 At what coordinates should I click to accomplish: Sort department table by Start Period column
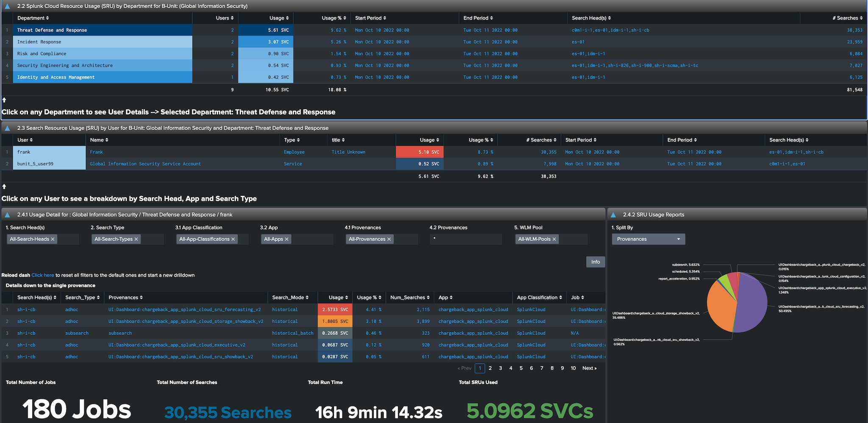click(x=370, y=18)
